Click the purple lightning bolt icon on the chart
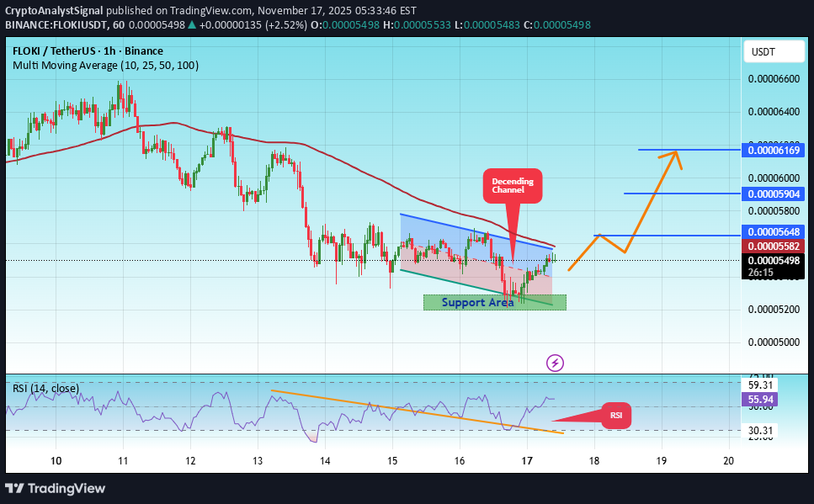The image size is (814, 504). click(x=555, y=363)
